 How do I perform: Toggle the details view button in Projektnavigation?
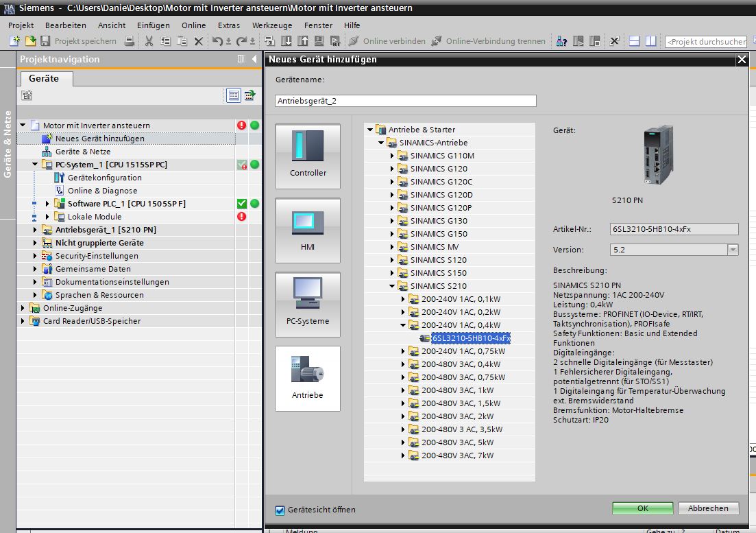pyautogui.click(x=234, y=95)
